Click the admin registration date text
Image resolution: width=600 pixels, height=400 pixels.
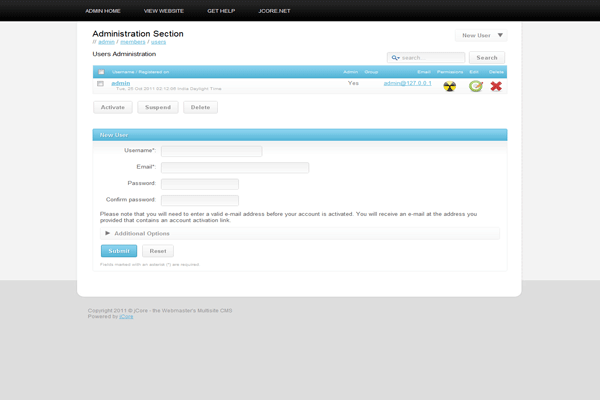click(169, 89)
